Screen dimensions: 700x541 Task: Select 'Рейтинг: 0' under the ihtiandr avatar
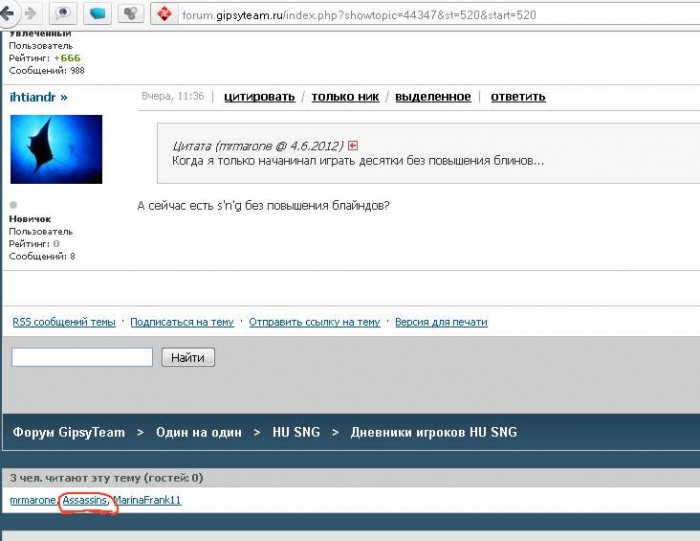tap(34, 244)
